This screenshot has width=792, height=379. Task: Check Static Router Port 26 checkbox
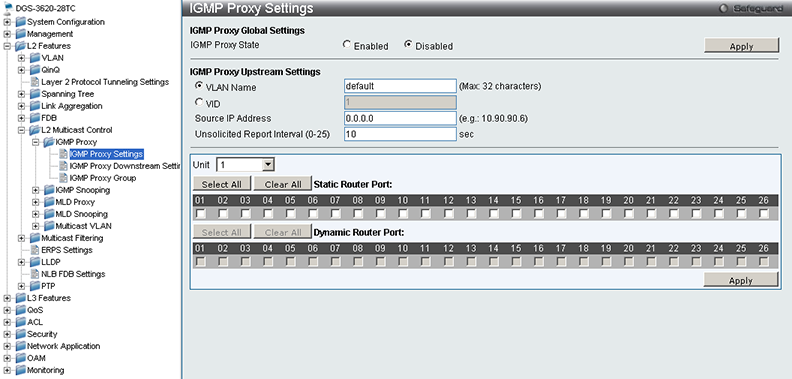point(764,214)
